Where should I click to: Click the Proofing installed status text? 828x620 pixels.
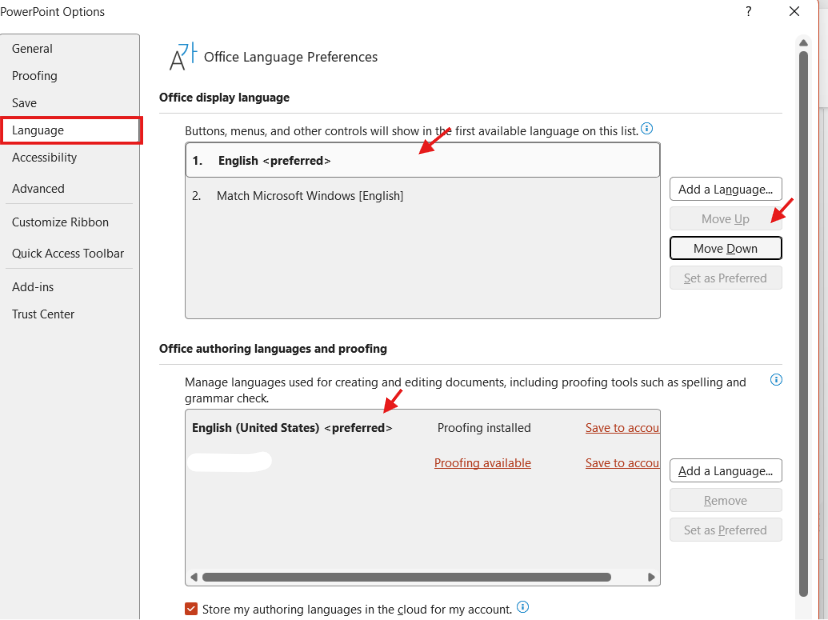tap(484, 428)
